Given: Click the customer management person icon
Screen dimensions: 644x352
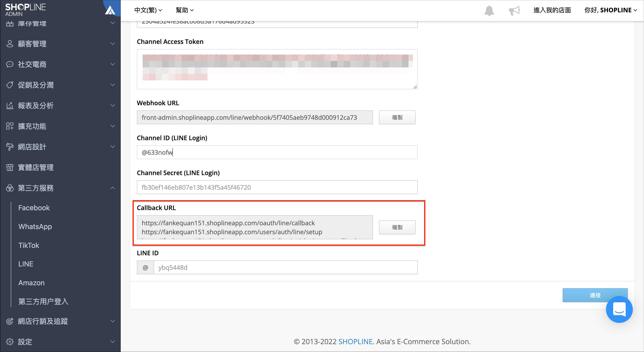Looking at the screenshot, I should [x=10, y=44].
